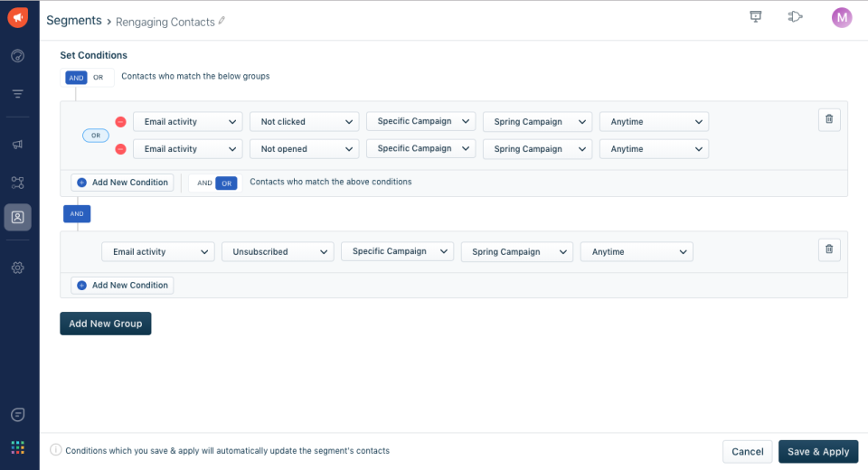The image size is (868, 470).
Task: Click the Save & Apply button
Action: coord(818,452)
